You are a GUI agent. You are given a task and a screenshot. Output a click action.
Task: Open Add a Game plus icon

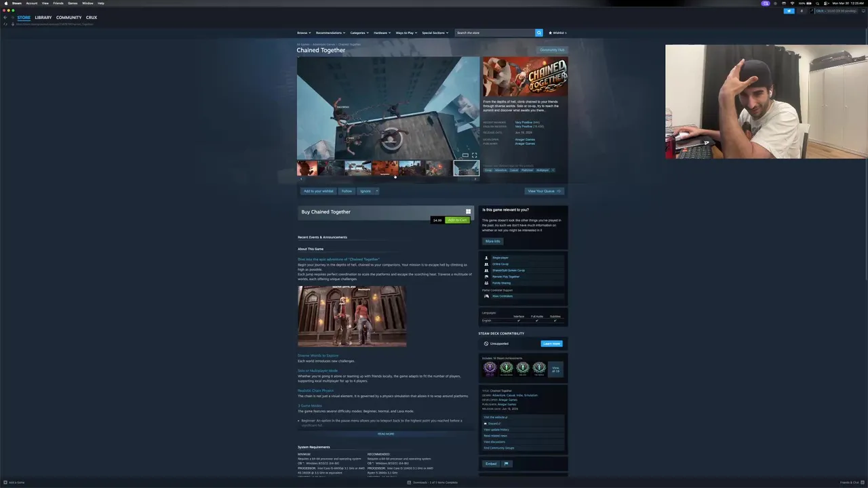click(5, 483)
